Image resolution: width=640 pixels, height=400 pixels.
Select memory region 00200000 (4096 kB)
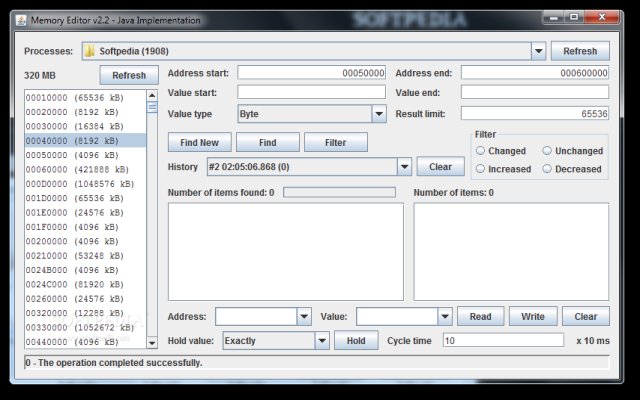click(x=85, y=241)
